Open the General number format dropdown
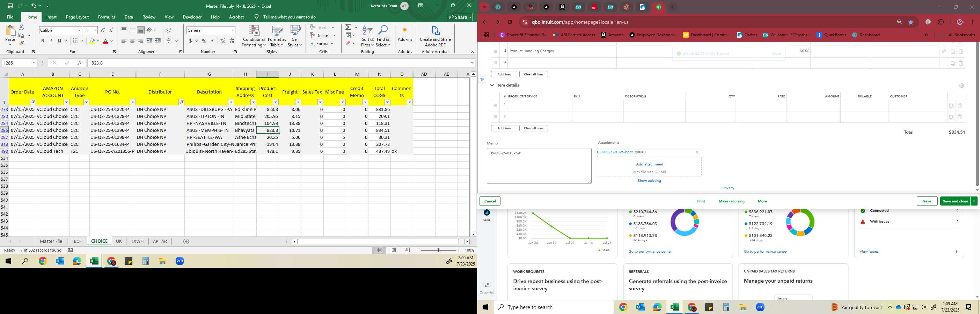Viewport: 980px width, 314px height. pyautogui.click(x=233, y=30)
